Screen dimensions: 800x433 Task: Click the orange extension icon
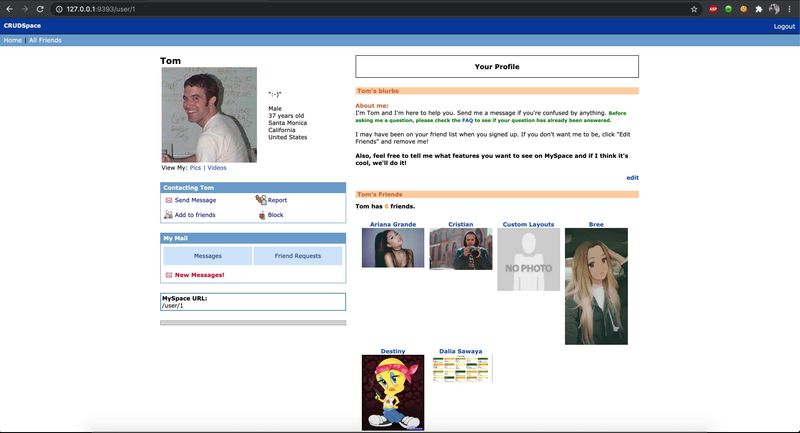coord(743,9)
